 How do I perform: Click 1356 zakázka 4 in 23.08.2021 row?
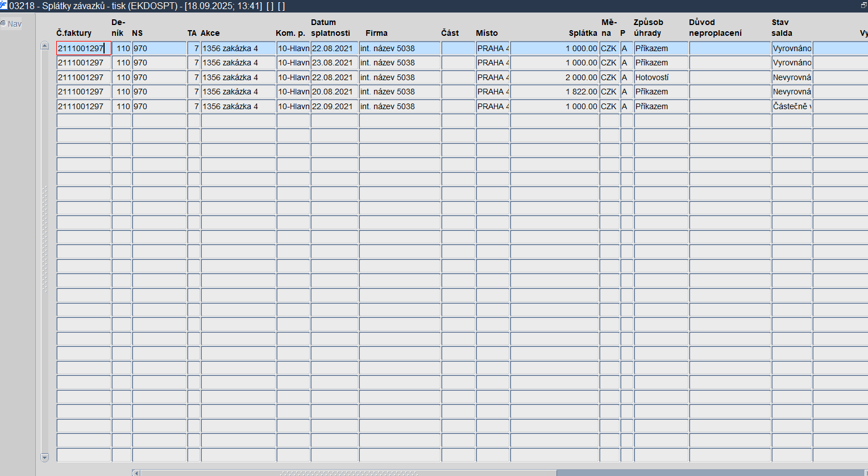pos(238,63)
